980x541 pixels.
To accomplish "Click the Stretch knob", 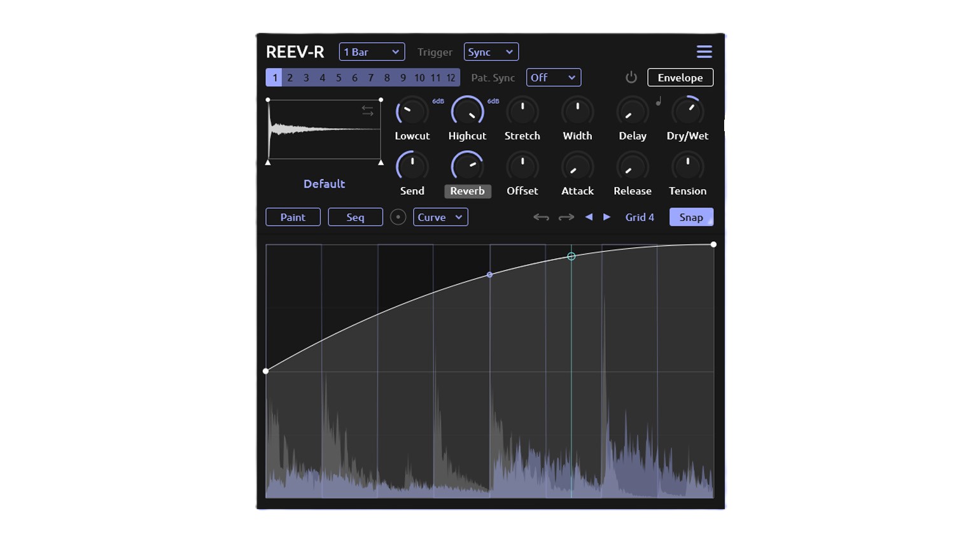I will click(x=522, y=112).
